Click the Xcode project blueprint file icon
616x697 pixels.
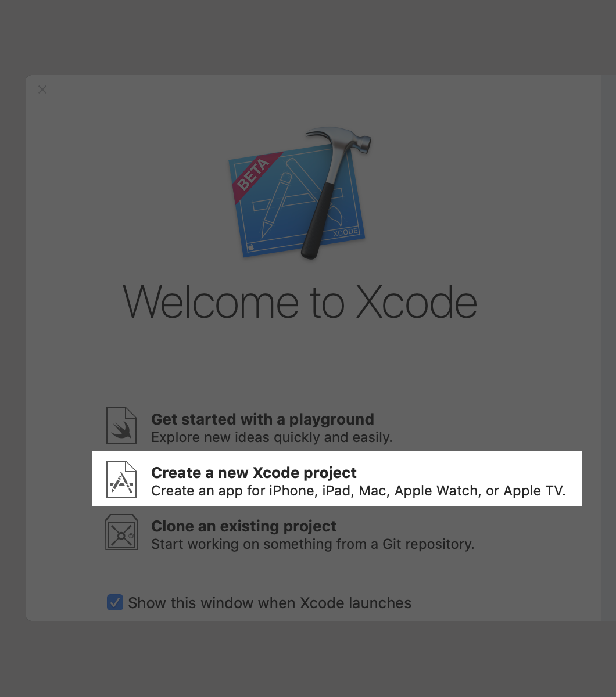[x=121, y=479]
